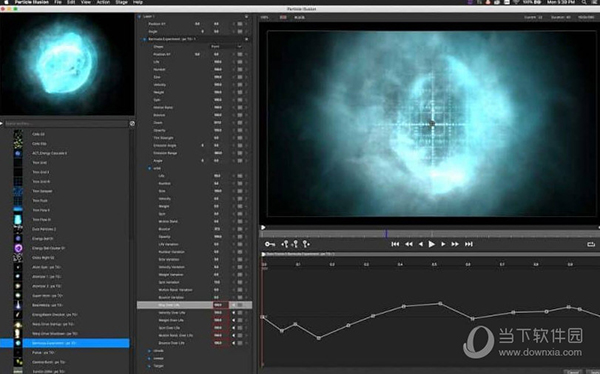Click the speaker-like icon in Bounce Over Life row
This screenshot has width=600, height=374.
click(x=233, y=343)
